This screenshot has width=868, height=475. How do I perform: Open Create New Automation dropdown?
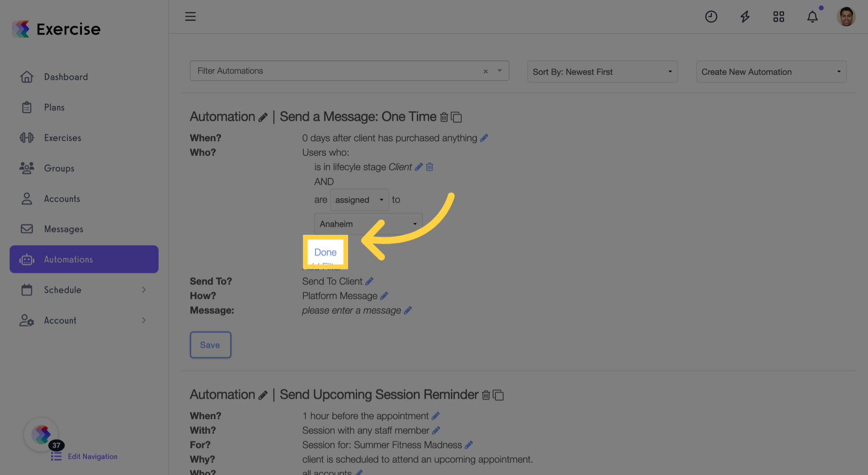click(771, 72)
